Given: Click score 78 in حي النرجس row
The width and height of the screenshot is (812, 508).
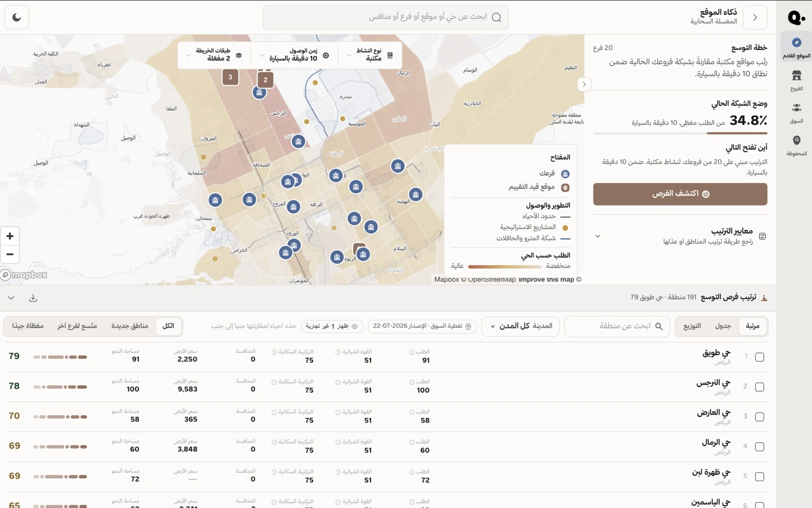Looking at the screenshot, I should tap(14, 386).
